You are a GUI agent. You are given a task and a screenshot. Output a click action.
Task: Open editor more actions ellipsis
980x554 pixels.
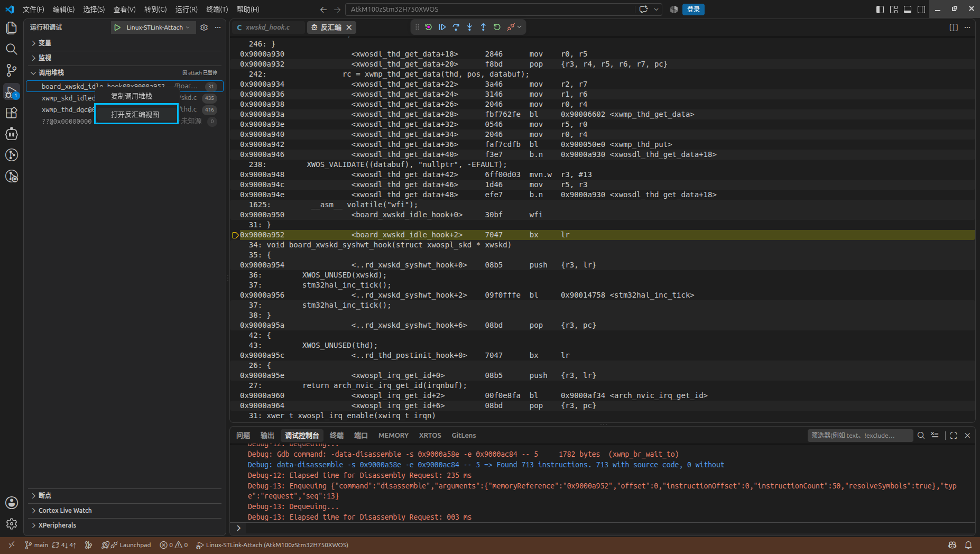tap(967, 27)
